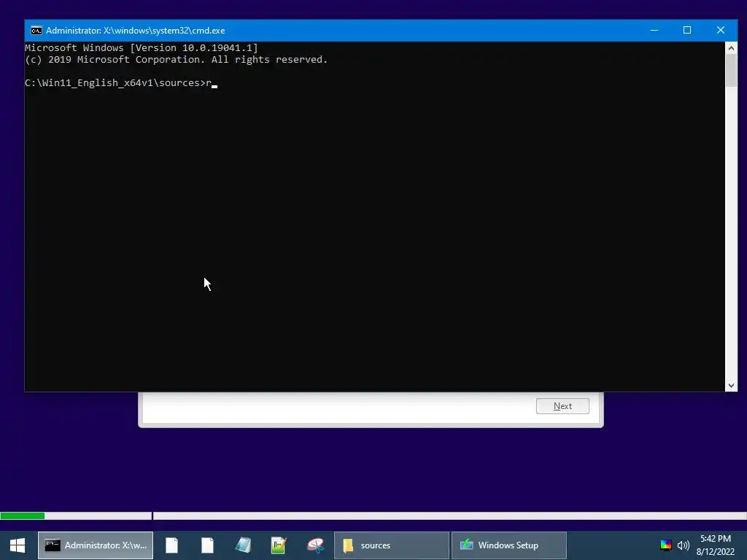Open the clock showing 5:42 PM
The height and width of the screenshot is (560, 747).
pos(716,545)
